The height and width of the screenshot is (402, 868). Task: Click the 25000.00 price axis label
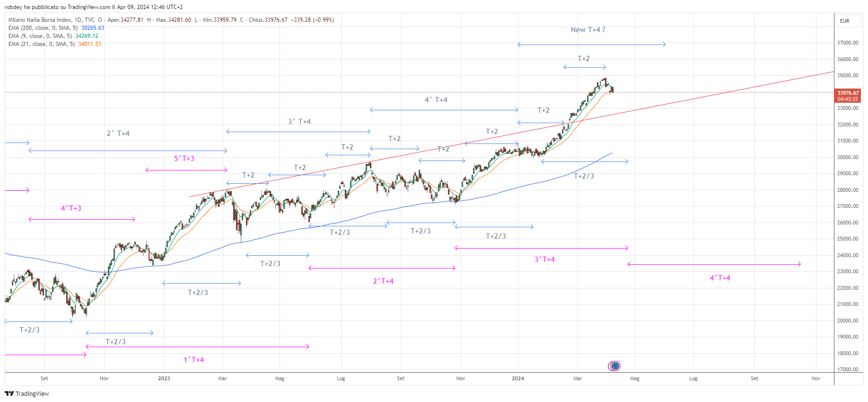(848, 239)
